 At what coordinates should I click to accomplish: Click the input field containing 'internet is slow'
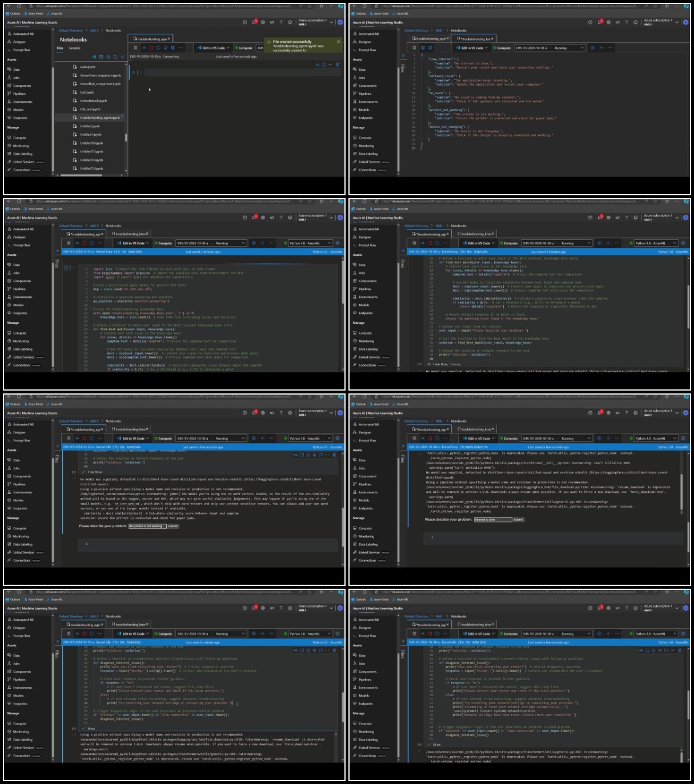pyautogui.click(x=492, y=519)
